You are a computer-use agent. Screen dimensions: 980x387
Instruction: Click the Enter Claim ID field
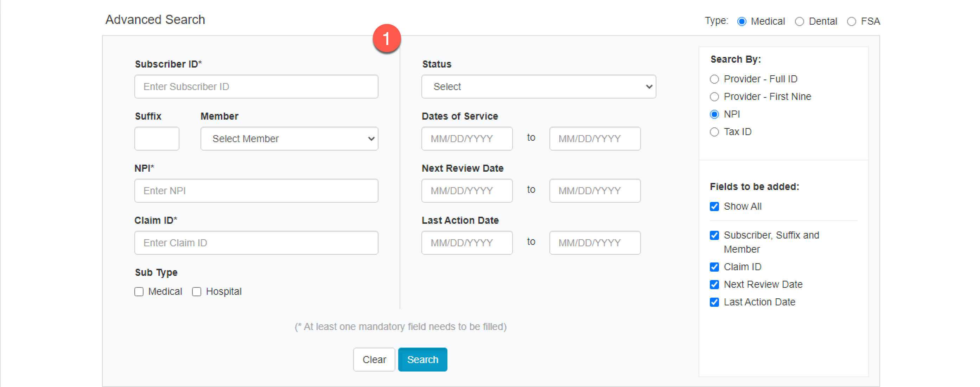pos(256,243)
